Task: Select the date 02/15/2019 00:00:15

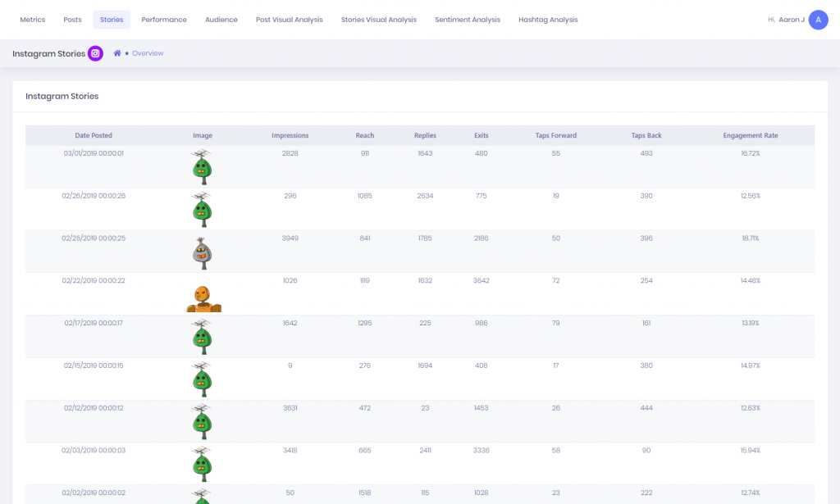Action: (x=94, y=366)
